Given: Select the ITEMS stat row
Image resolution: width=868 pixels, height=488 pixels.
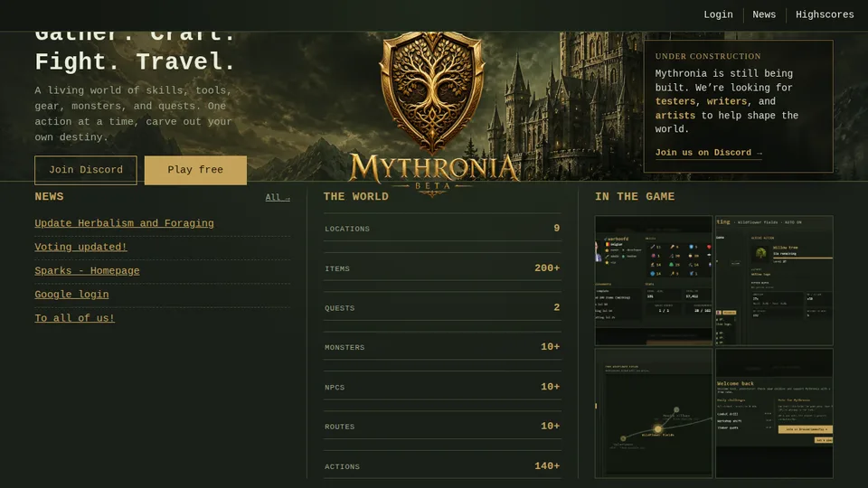Looking at the screenshot, I should 442,267.
